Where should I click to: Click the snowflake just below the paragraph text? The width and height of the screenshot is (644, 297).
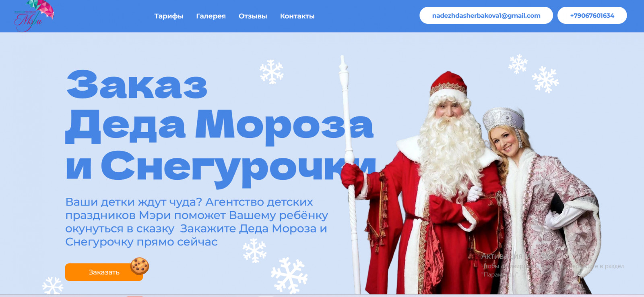pyautogui.click(x=254, y=250)
